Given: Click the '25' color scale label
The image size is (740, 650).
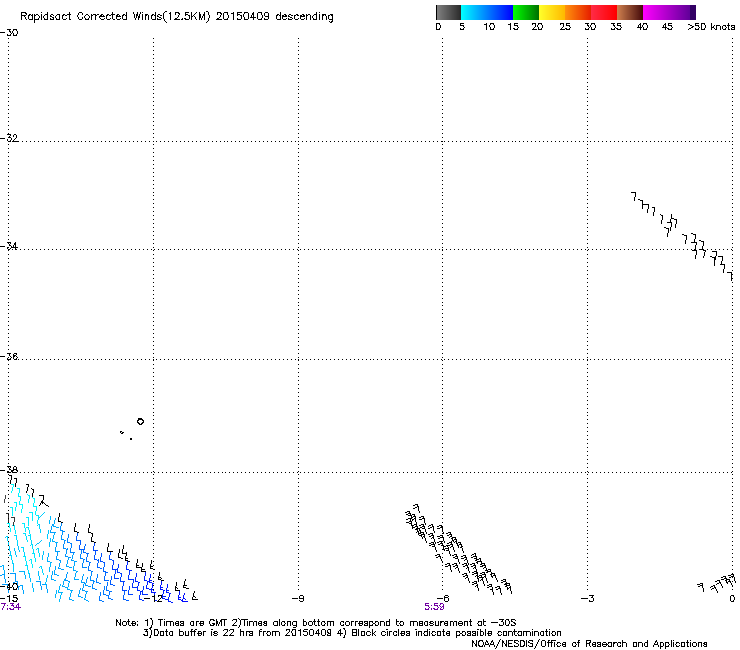Looking at the screenshot, I should [x=565, y=27].
